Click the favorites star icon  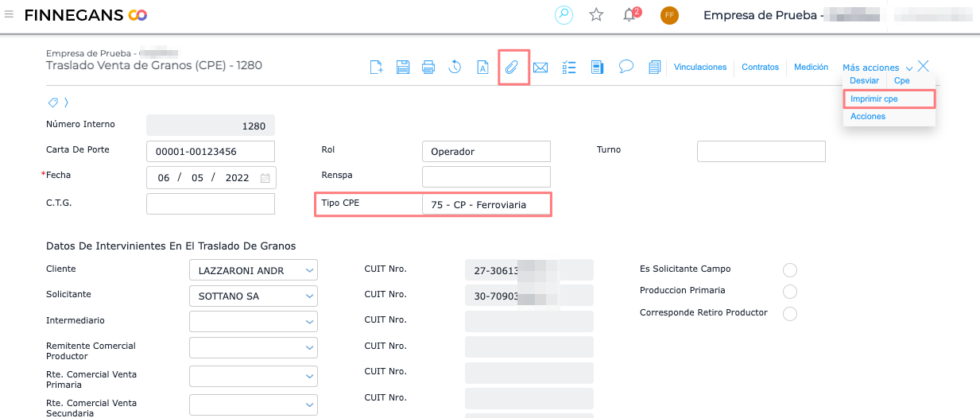[596, 15]
